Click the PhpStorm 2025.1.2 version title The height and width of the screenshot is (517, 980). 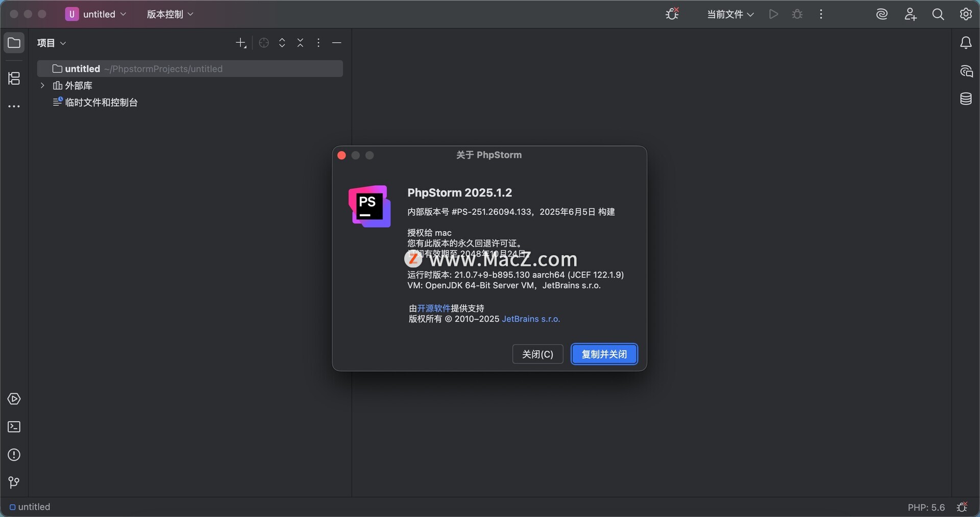click(x=459, y=192)
